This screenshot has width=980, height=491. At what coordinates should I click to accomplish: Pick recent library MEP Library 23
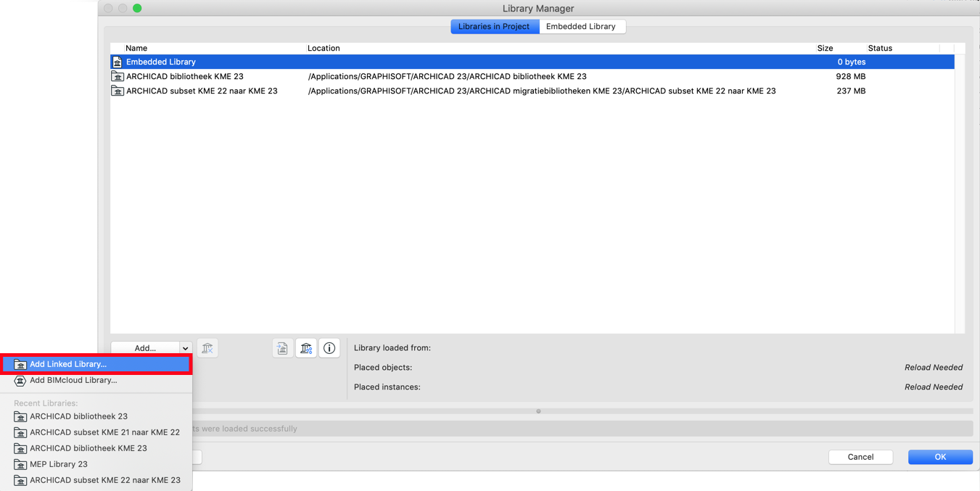pos(96,464)
